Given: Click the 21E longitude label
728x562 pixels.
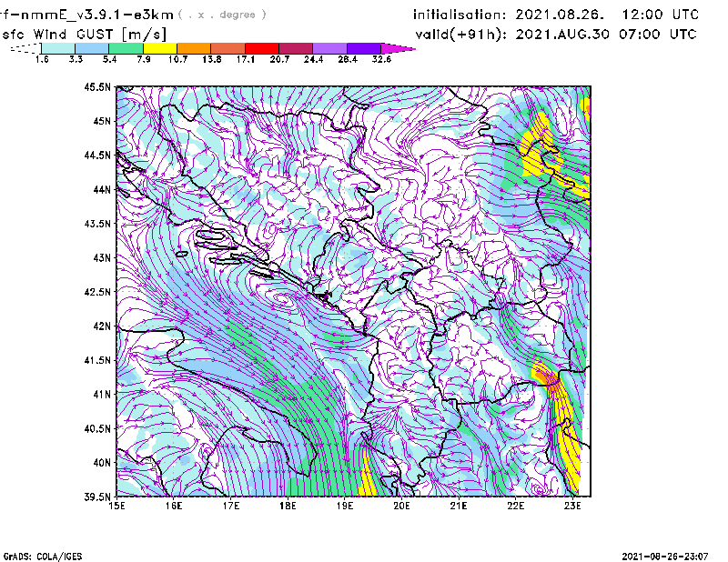Looking at the screenshot, I should (x=459, y=506).
